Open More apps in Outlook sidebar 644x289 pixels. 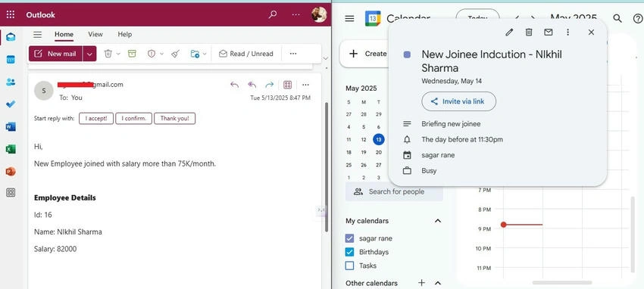[x=11, y=193]
